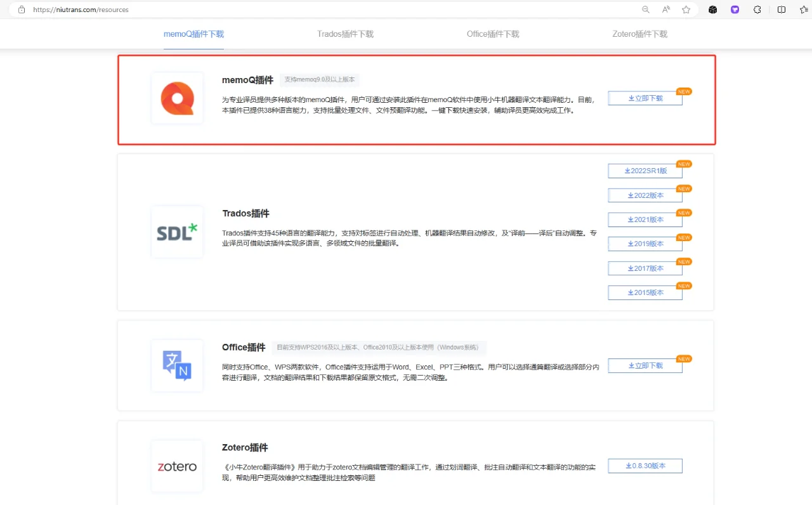The width and height of the screenshot is (812, 505).
Task: Open the favorites list icon at the far right
Action: click(804, 10)
